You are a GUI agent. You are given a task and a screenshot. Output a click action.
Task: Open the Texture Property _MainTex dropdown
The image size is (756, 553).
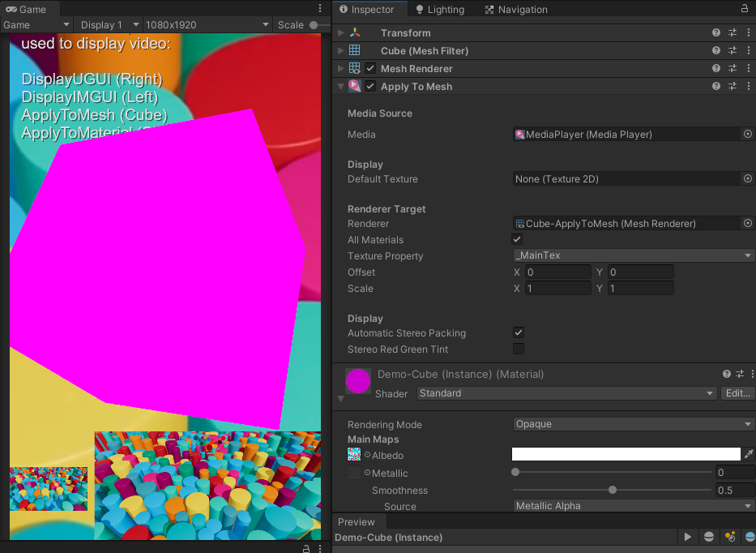pyautogui.click(x=633, y=255)
